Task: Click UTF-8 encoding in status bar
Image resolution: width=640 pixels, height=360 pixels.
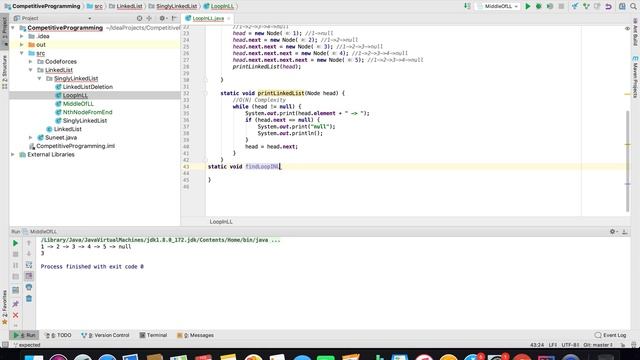Action: tap(570, 345)
